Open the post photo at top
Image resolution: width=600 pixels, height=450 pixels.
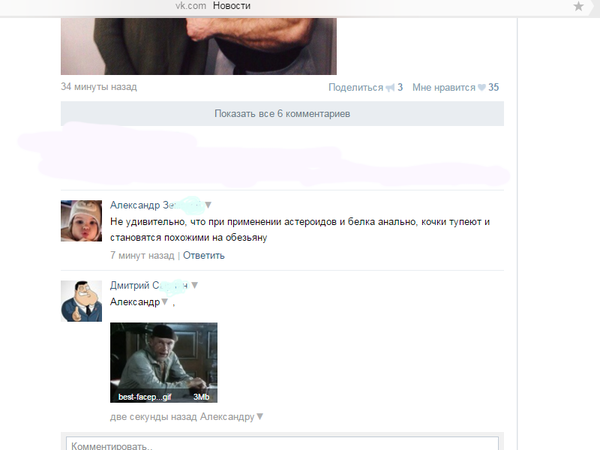198,37
